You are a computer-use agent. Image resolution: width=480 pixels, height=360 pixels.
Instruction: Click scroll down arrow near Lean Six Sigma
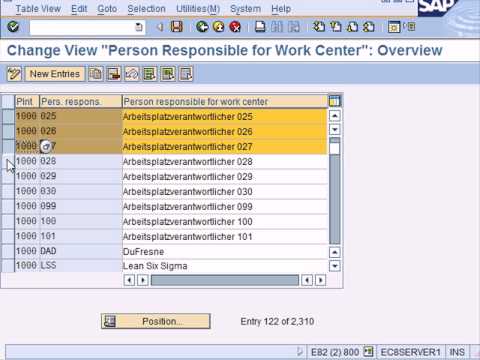334,266
